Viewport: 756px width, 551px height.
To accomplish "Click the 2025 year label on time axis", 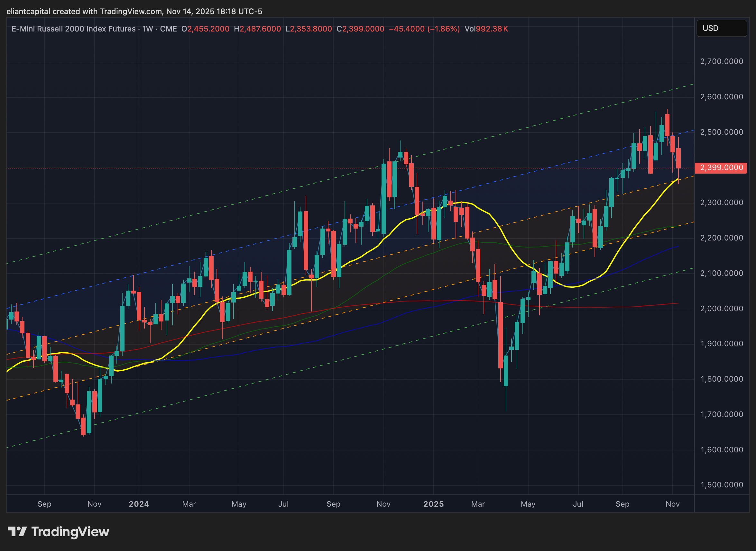I will click(x=433, y=504).
